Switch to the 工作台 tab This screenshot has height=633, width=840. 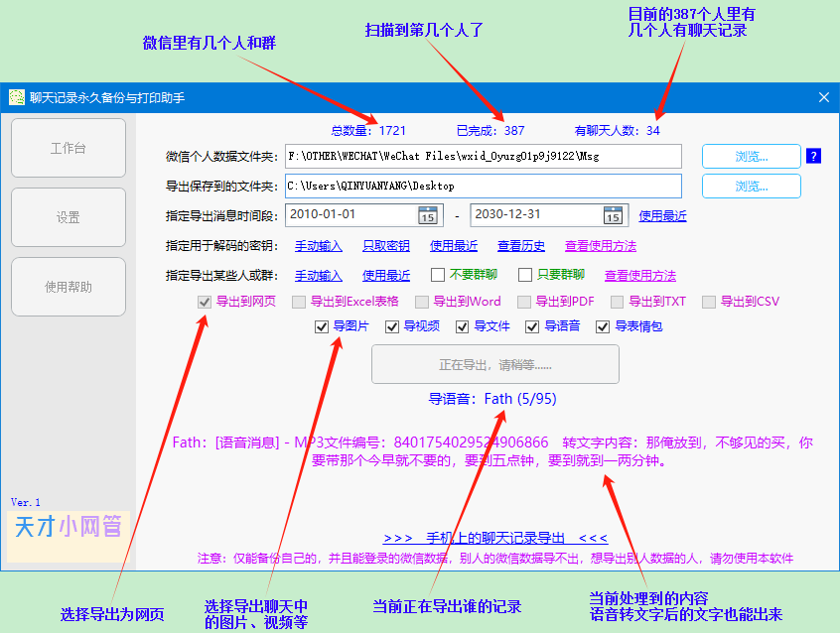click(x=68, y=149)
